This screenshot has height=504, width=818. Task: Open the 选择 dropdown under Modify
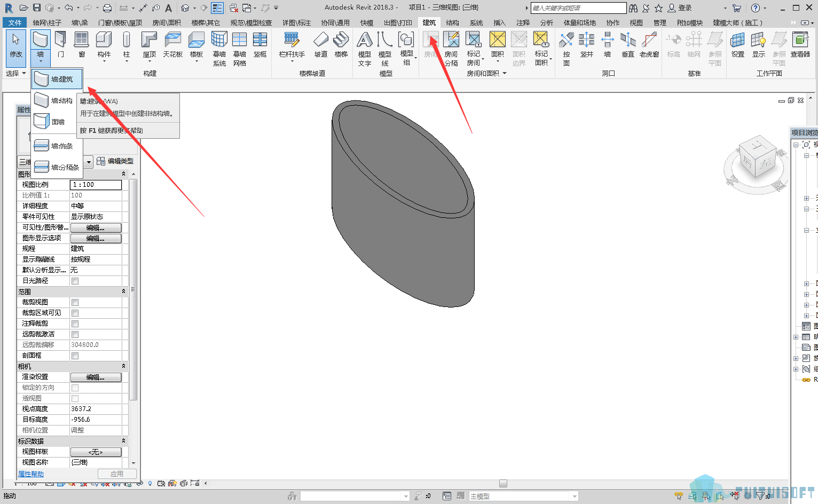point(16,73)
